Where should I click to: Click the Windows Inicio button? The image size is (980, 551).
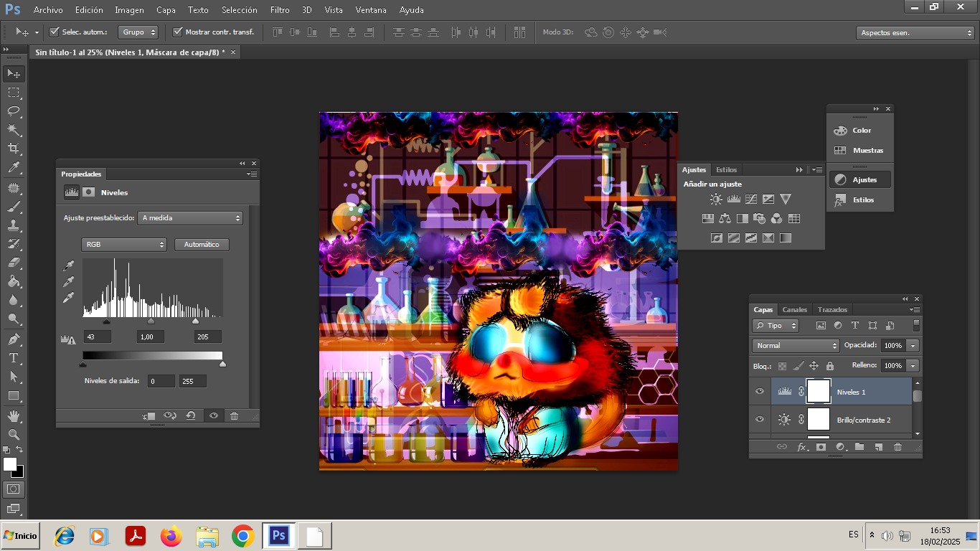tap(20, 536)
